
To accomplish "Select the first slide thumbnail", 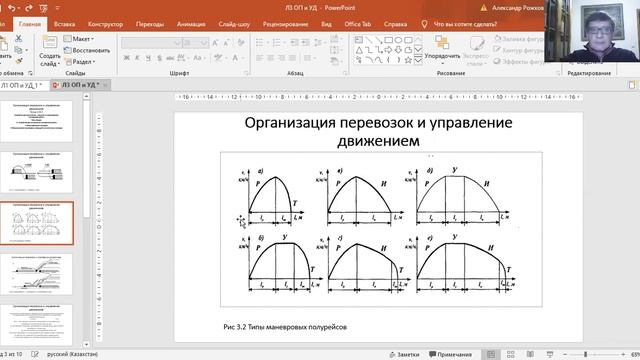I will pos(36,121).
